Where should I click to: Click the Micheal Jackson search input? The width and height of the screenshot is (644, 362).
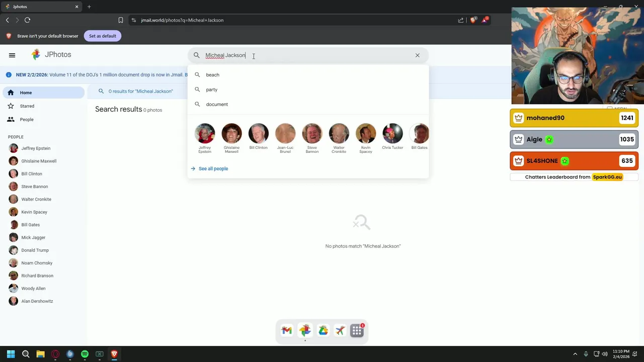pos(307,55)
